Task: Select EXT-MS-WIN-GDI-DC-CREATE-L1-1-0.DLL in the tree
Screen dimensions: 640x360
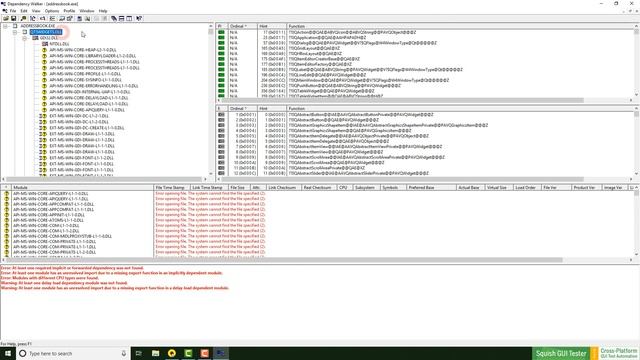Action: (87, 128)
